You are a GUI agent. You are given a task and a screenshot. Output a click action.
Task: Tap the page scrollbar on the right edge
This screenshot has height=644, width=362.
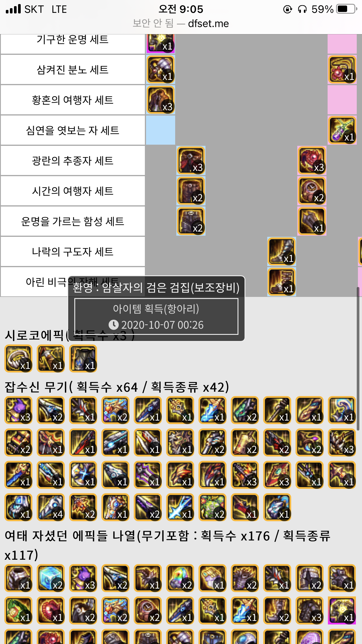[358, 359]
